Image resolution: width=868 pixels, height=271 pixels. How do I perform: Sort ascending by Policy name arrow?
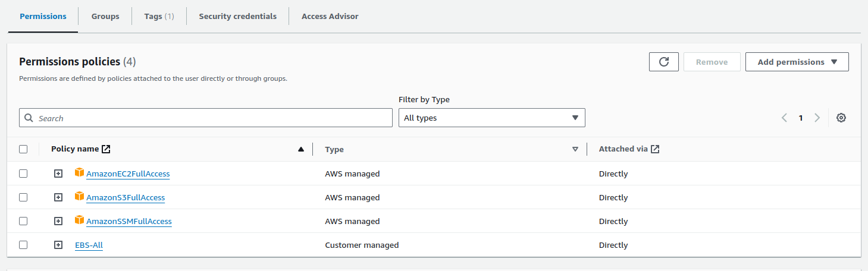tap(301, 149)
